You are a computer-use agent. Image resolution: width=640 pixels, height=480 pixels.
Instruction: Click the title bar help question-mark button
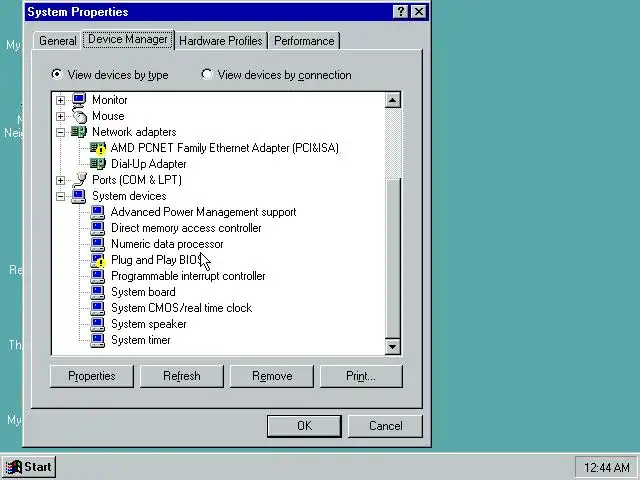[x=401, y=12]
